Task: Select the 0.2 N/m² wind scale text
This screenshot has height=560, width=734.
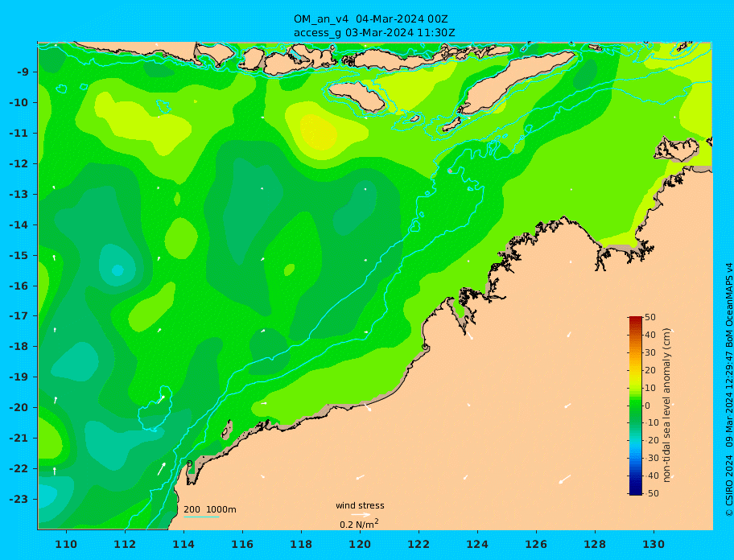Action: 359,524
